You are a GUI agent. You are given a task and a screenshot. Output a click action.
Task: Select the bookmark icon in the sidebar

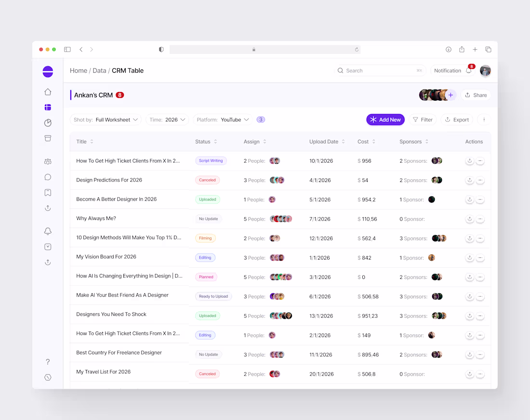pyautogui.click(x=48, y=192)
